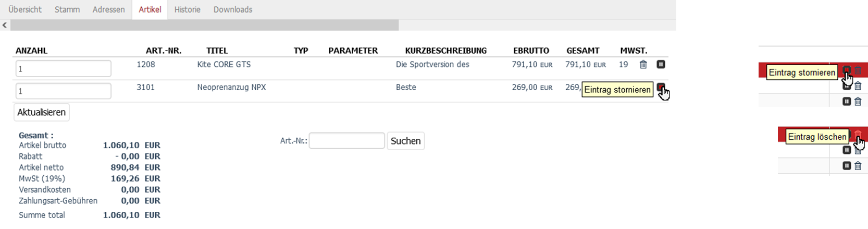The height and width of the screenshot is (229, 868).
Task: Focus the Anzahl field for Neoprenanzug NPX
Action: [63, 91]
